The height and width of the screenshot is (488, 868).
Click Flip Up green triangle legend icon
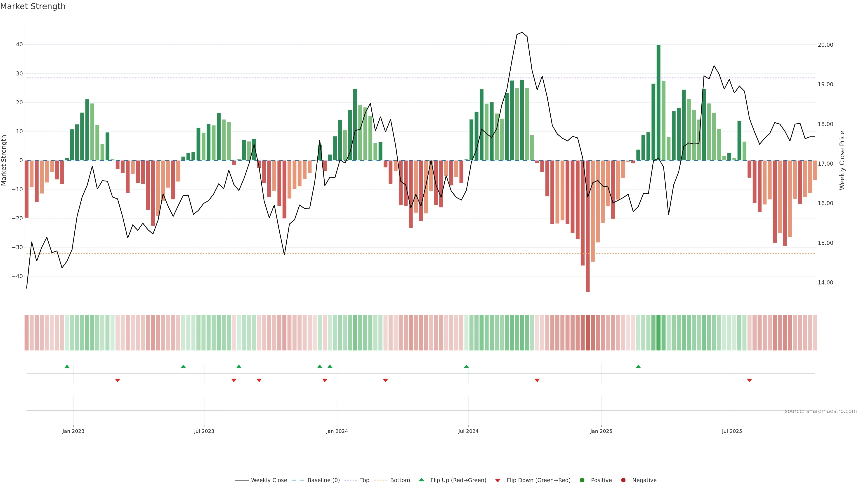click(x=421, y=480)
